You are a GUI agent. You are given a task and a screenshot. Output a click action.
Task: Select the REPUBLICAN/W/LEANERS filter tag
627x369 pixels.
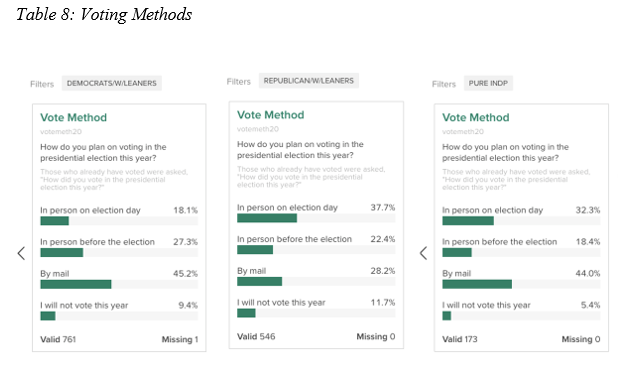[x=308, y=81]
